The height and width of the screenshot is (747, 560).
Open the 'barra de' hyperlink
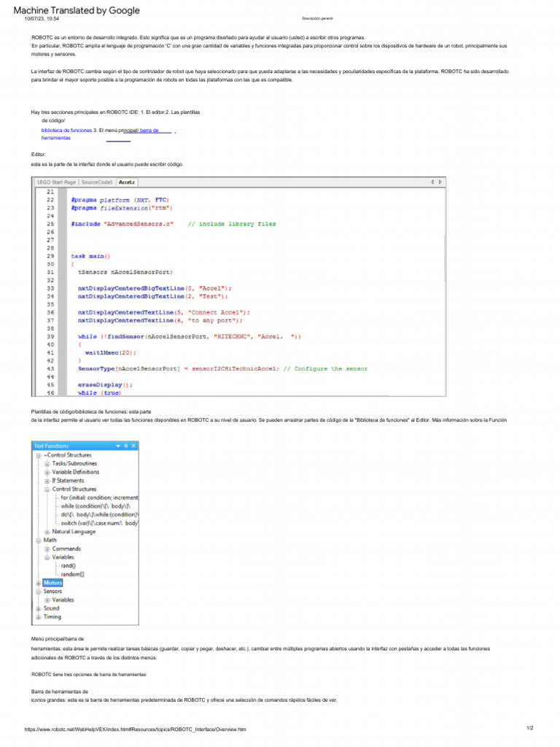(x=149, y=130)
